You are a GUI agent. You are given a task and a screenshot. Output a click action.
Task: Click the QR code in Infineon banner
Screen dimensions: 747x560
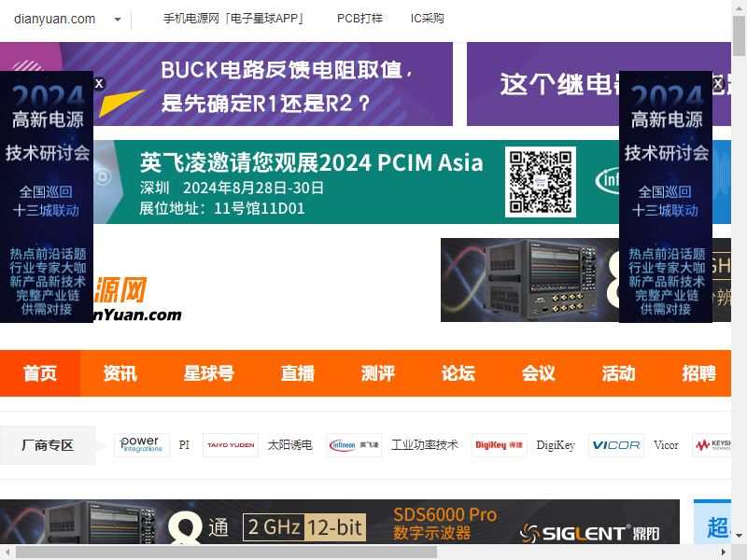tap(541, 182)
